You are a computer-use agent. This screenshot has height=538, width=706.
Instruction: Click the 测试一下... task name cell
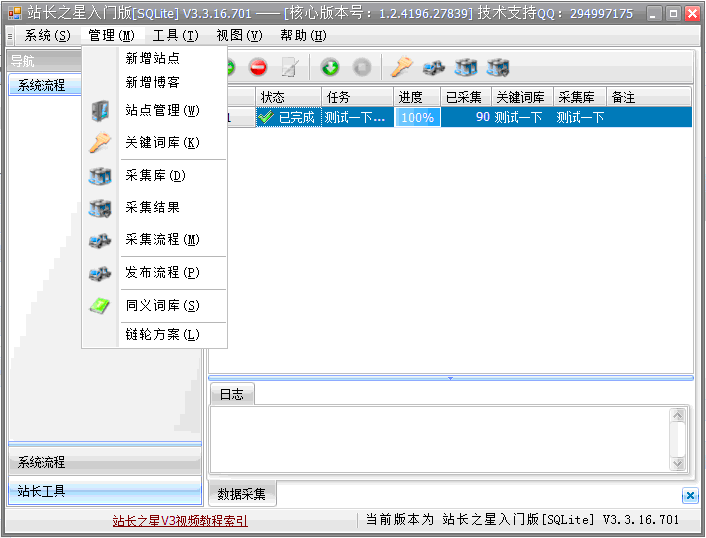(358, 118)
